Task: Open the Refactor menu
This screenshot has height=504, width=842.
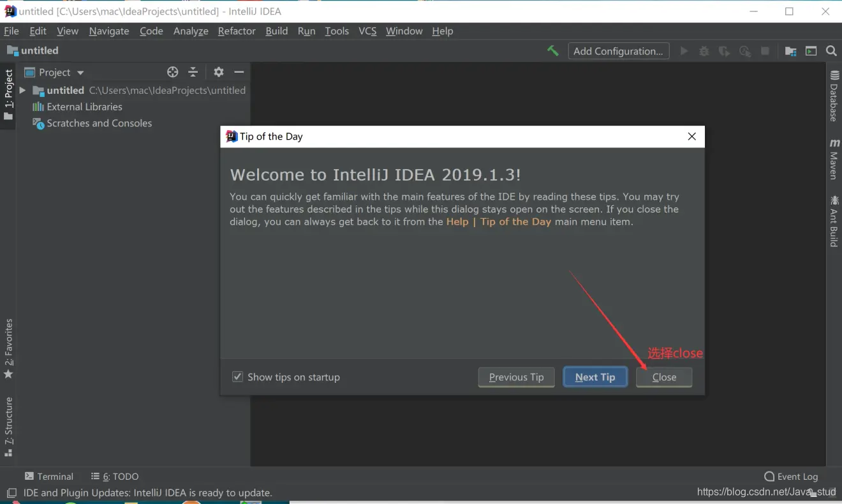Action: click(x=237, y=31)
